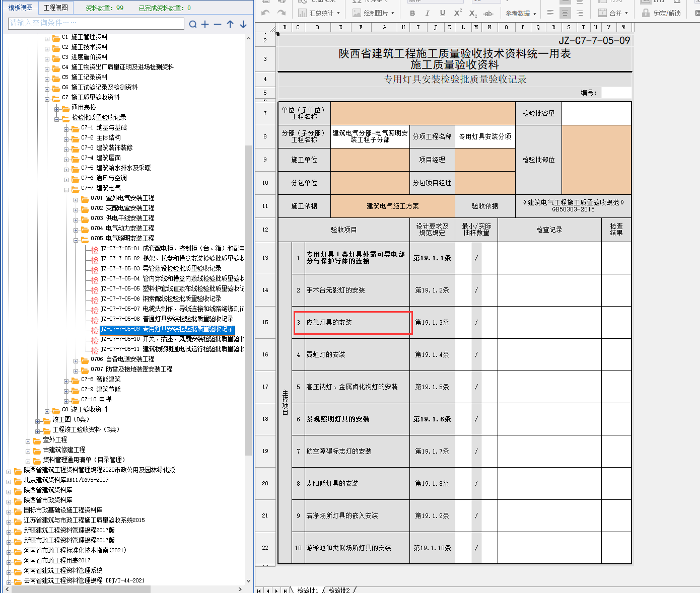This screenshot has height=593, width=700.
Task: Click the cell 手术台无影灯的安装
Action: click(357, 290)
